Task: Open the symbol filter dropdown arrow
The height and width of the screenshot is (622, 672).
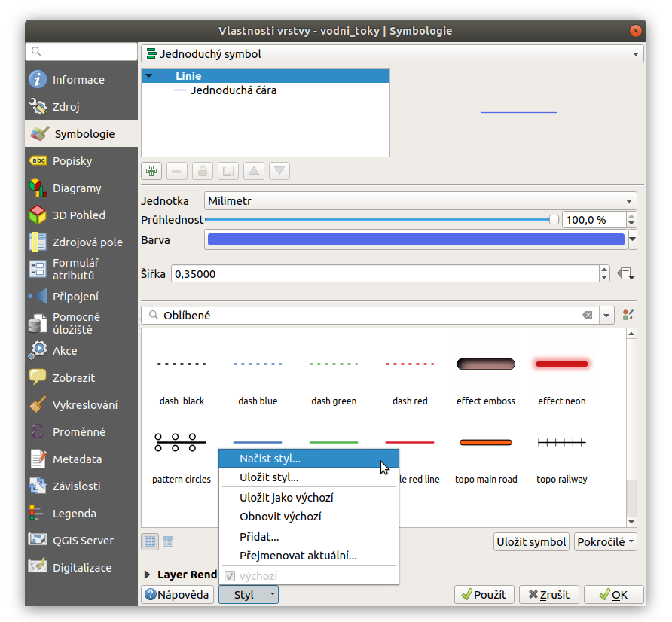Action: (606, 316)
